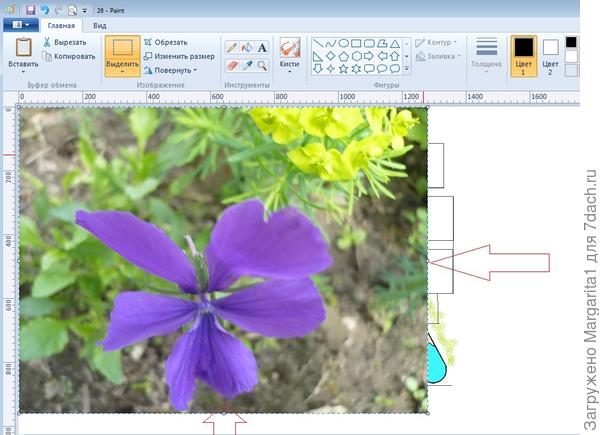Select the Eraser tool

pyautogui.click(x=232, y=65)
